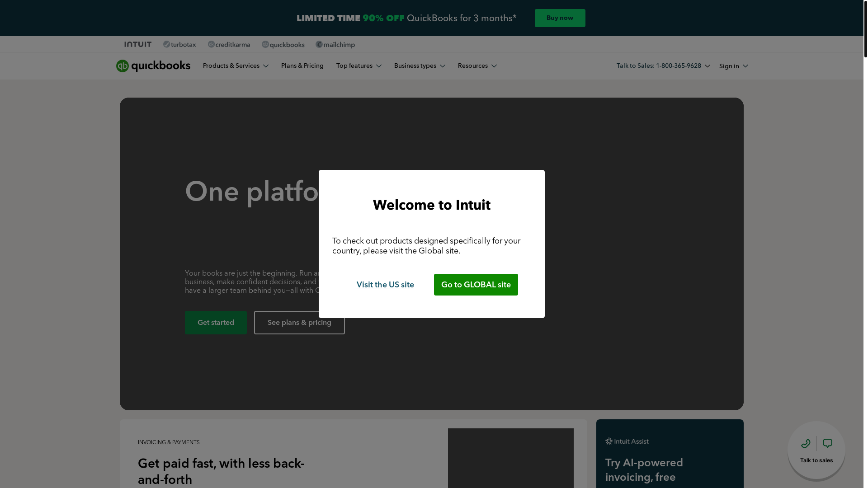Open the Mailchimp logo link
Viewport: 868px width, 488px height.
(x=335, y=44)
